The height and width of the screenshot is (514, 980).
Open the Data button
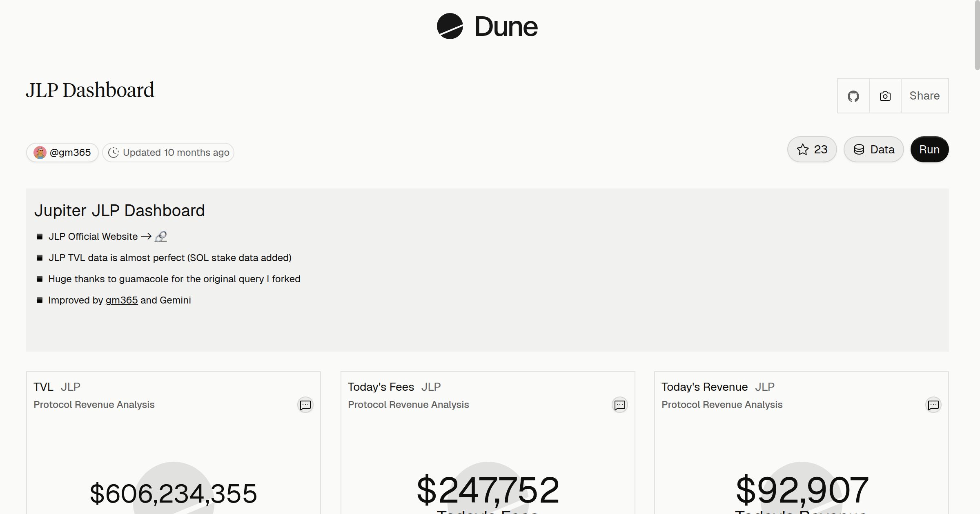(x=873, y=149)
